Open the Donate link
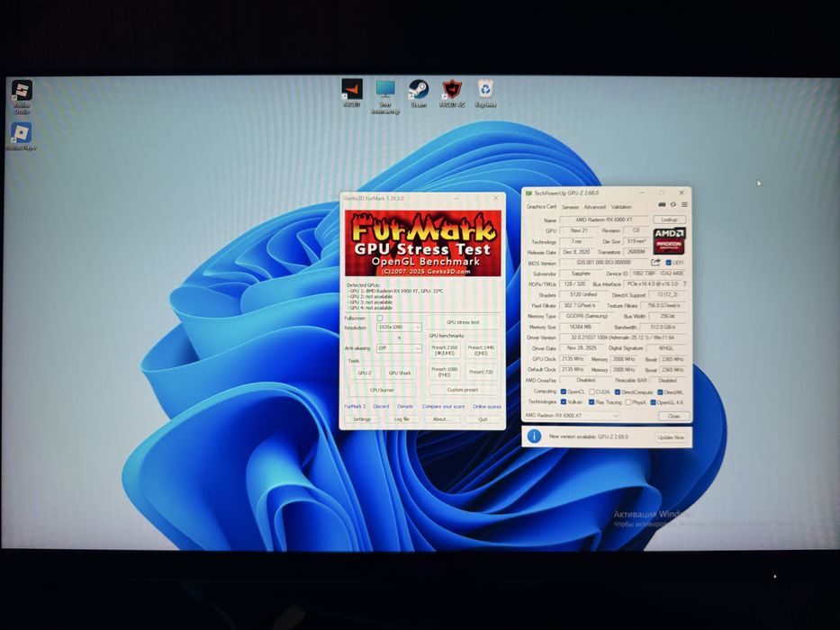Viewport: 840px width, 630px height. point(405,407)
